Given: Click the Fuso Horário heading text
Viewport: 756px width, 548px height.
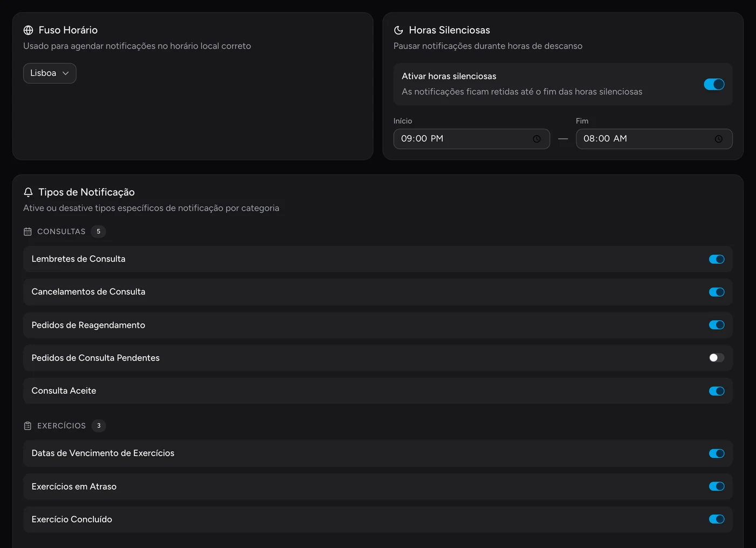Looking at the screenshot, I should [x=68, y=30].
